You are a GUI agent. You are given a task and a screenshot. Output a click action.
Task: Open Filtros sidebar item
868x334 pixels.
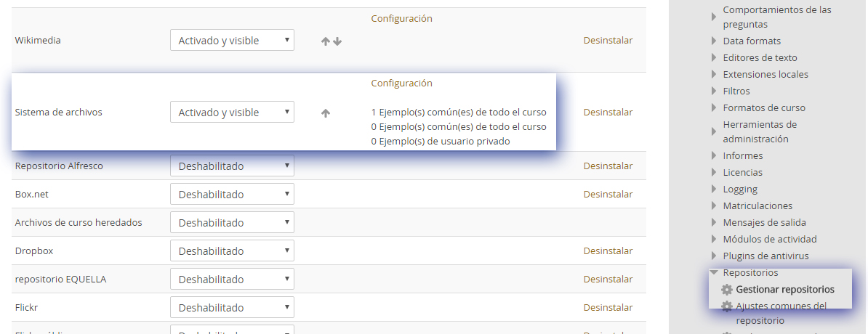click(x=736, y=91)
